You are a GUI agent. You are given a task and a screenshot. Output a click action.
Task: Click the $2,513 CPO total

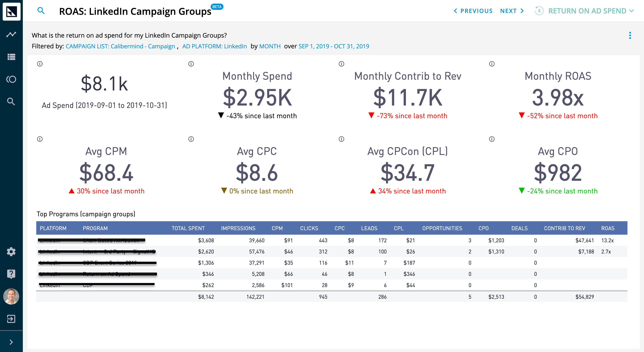click(x=496, y=297)
